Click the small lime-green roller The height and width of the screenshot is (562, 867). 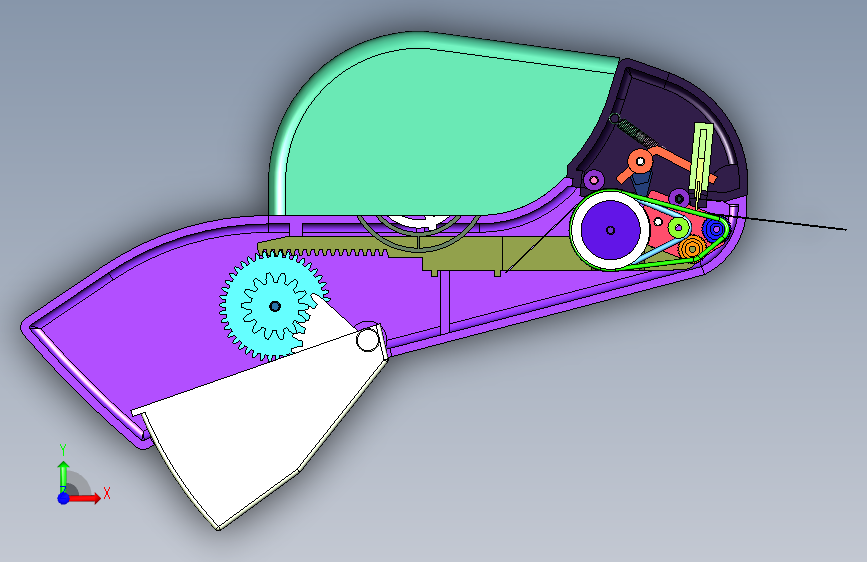(x=679, y=227)
